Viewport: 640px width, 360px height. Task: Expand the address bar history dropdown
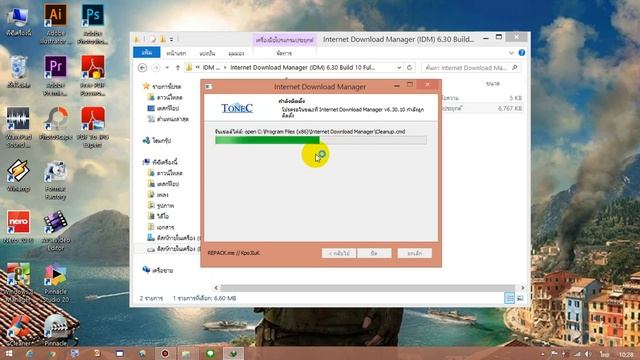tap(399, 68)
